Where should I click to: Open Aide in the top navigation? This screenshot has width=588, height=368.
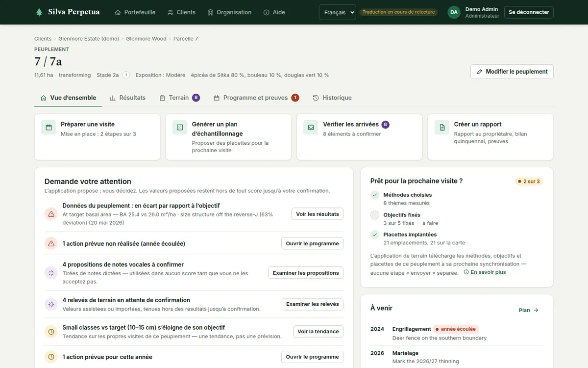click(x=274, y=12)
